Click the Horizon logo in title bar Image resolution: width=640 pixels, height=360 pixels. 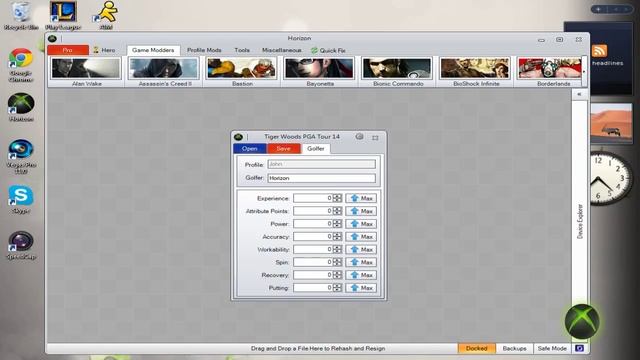point(52,38)
